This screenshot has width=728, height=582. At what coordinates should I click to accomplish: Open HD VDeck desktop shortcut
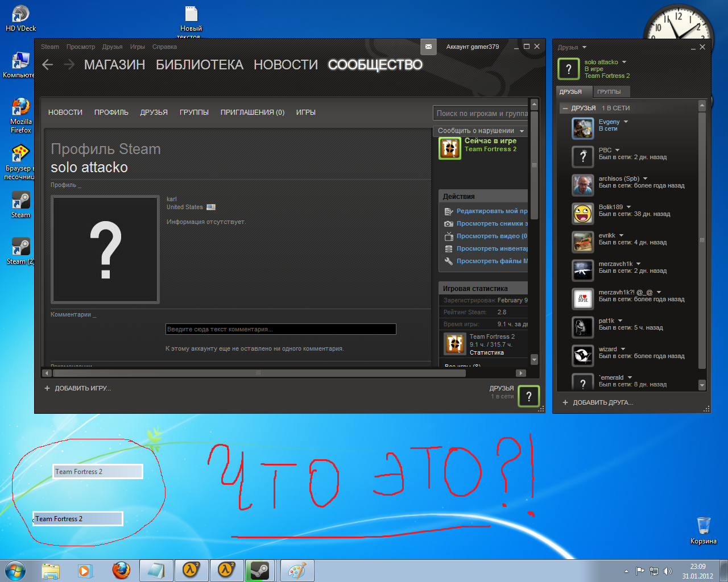tap(20, 19)
